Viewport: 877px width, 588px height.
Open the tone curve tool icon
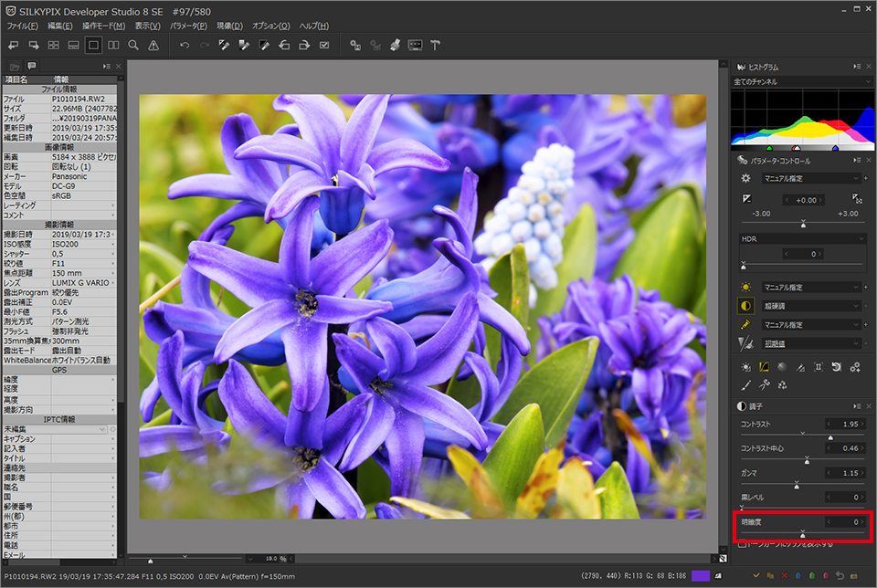pyautogui.click(x=764, y=367)
